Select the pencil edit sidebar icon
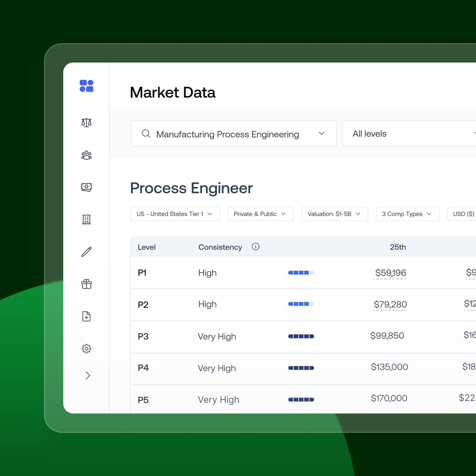 (86, 252)
